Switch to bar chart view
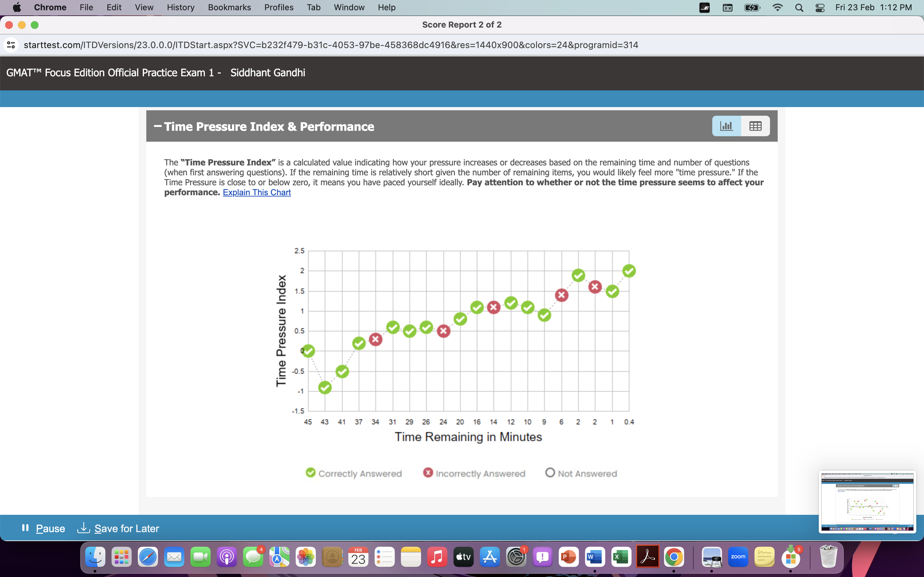 [726, 126]
